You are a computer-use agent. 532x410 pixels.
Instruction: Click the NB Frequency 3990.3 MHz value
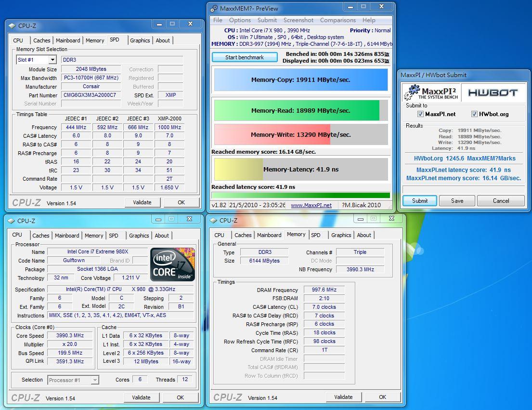tap(360, 269)
